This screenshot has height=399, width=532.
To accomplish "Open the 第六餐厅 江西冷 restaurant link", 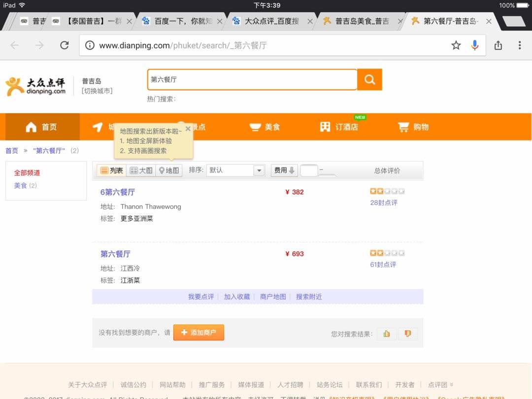I will pyautogui.click(x=115, y=254).
